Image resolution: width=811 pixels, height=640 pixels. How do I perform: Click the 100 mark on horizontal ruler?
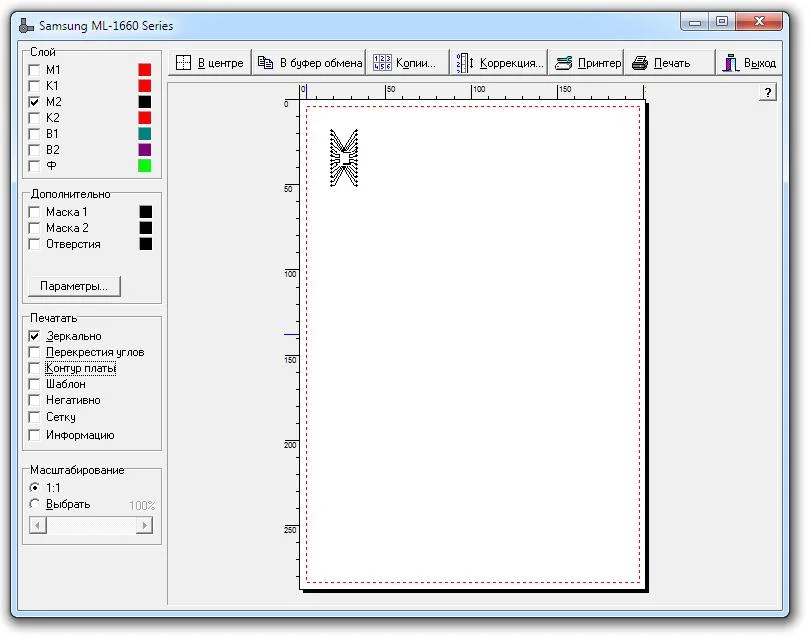[x=479, y=89]
